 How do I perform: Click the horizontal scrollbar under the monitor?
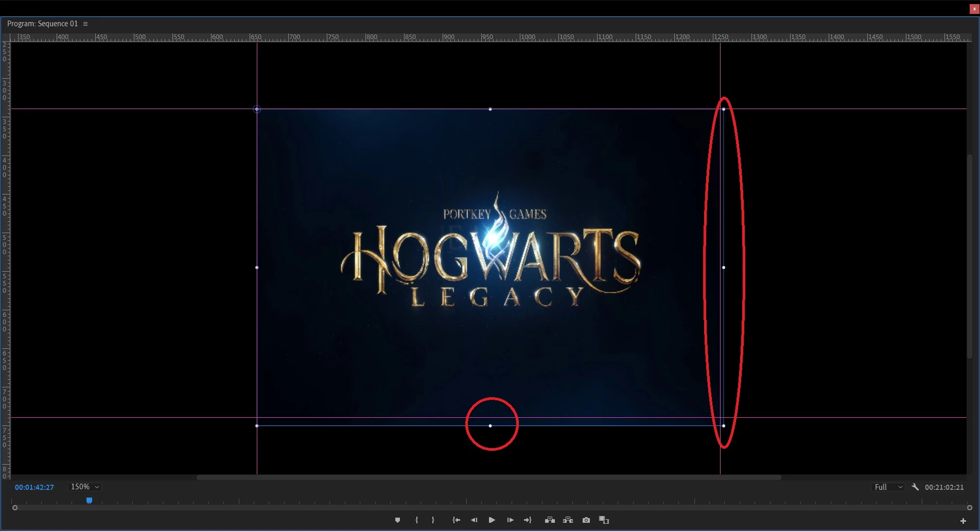point(489,477)
